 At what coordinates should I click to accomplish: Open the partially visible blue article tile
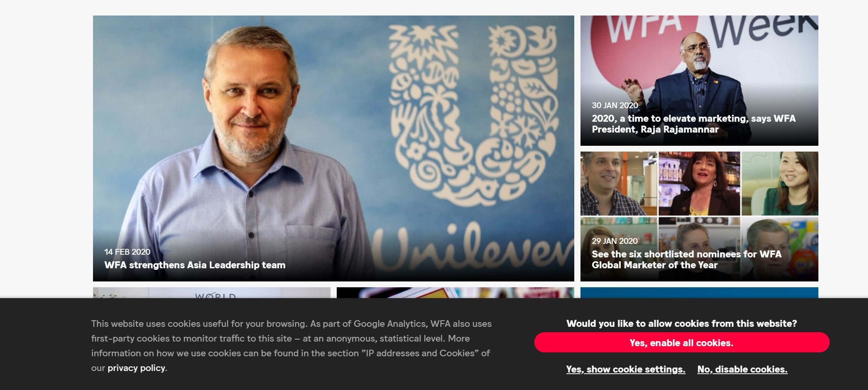coord(699,293)
